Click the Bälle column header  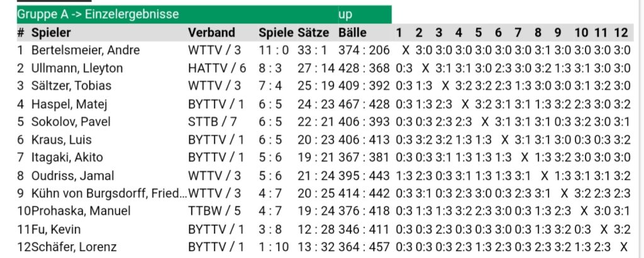[352, 33]
